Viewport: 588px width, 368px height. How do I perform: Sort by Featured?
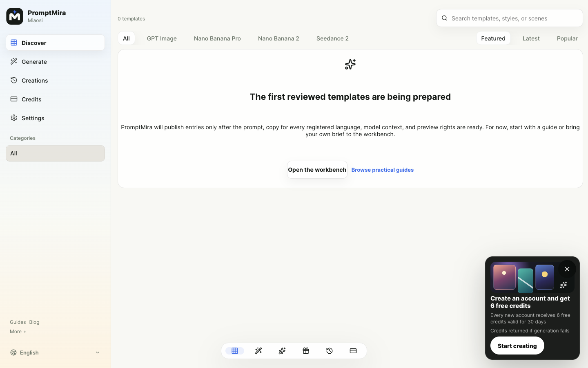493,38
